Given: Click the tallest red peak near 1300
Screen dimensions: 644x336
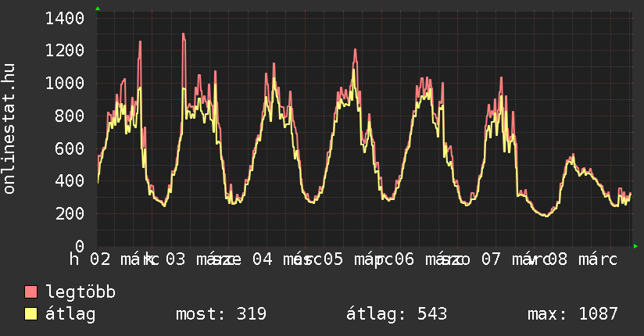Looking at the screenshot, I should click(x=183, y=34).
